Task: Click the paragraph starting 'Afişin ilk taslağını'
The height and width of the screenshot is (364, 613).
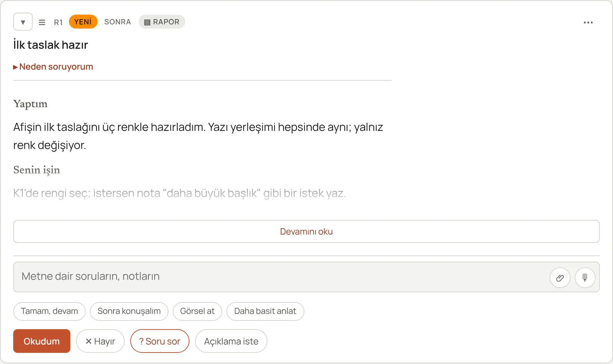Action: (x=198, y=136)
